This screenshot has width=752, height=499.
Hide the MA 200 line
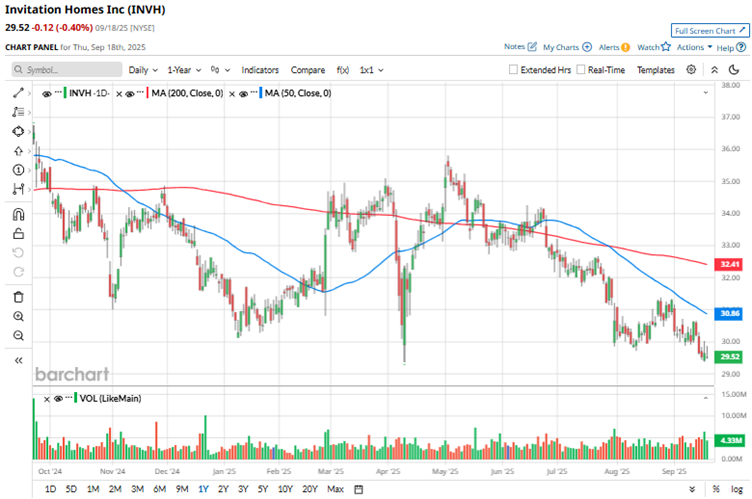tap(129, 94)
